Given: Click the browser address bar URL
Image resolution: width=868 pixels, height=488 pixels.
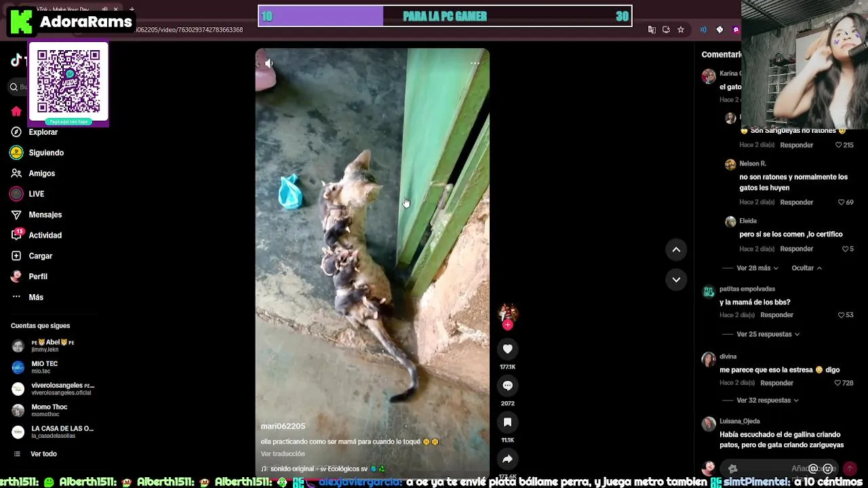Looking at the screenshot, I should tap(189, 30).
